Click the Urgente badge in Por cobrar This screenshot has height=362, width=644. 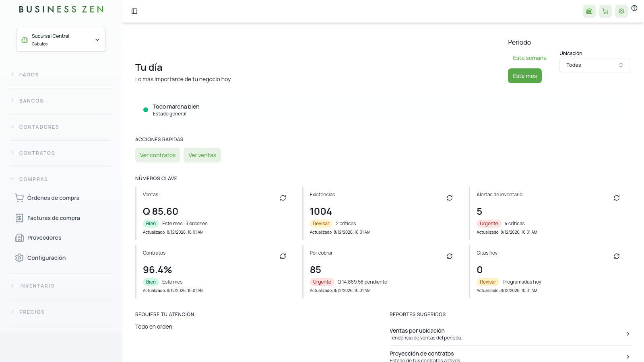point(322,282)
